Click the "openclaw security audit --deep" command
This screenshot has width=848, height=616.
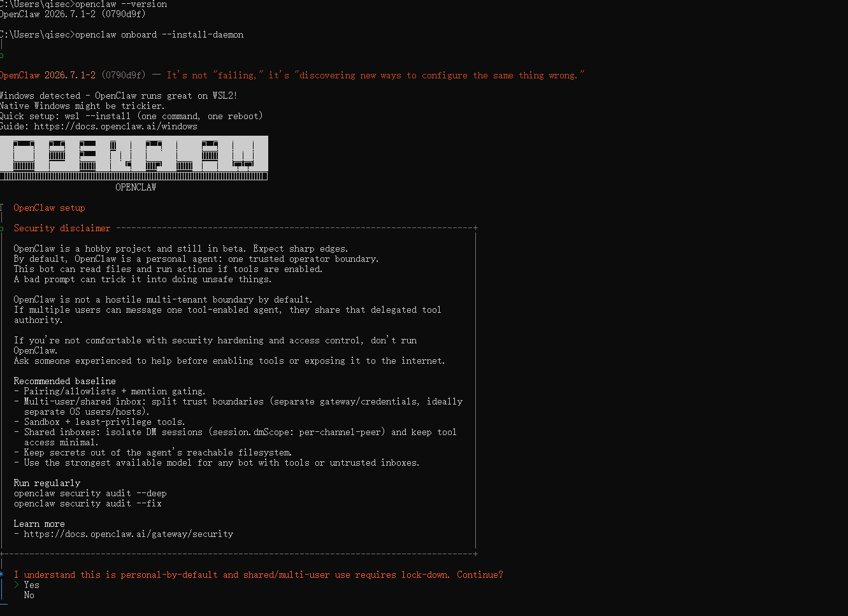[x=90, y=493]
